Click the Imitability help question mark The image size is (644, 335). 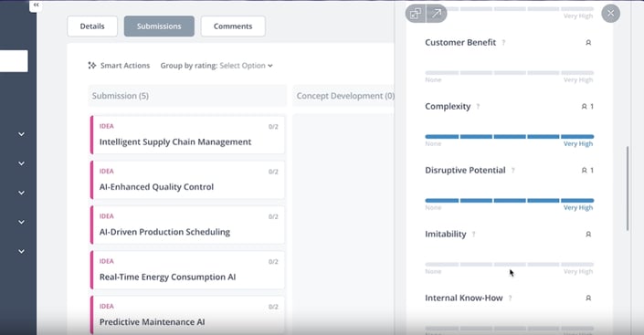pos(473,235)
